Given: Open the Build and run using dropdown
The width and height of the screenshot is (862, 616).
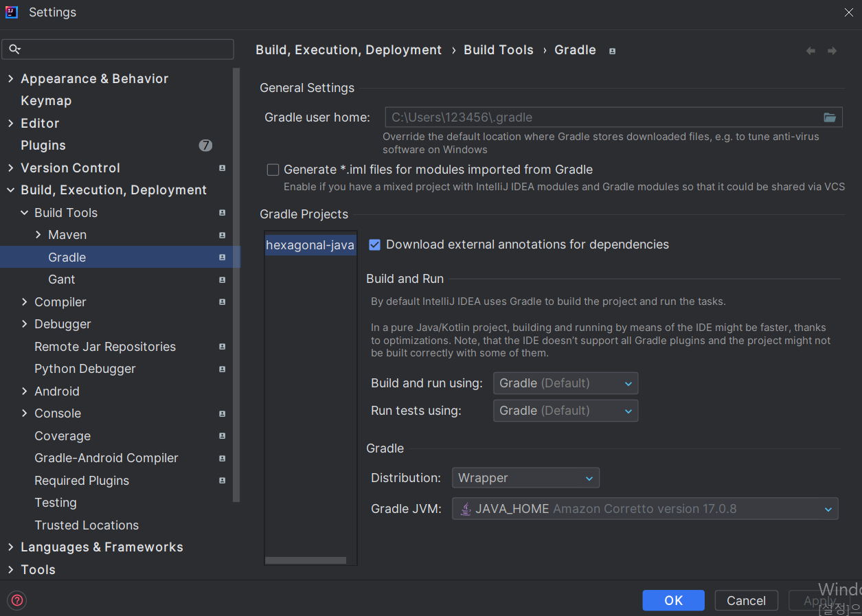Looking at the screenshot, I should click(565, 383).
